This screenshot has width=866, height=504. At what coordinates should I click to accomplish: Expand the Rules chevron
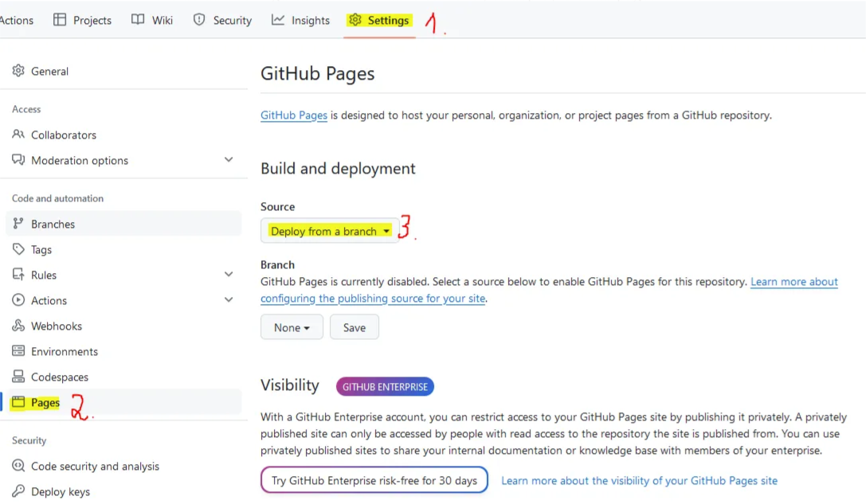point(229,275)
